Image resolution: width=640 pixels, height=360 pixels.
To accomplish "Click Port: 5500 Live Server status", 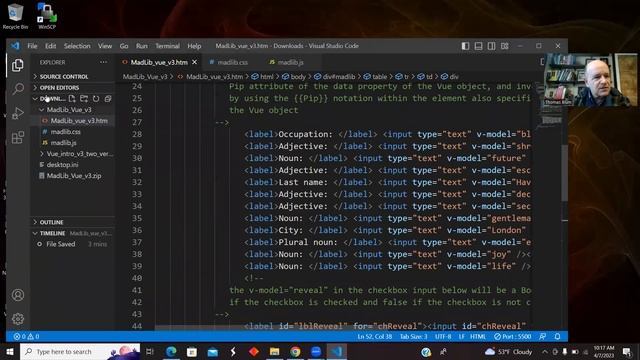I will [513, 336].
